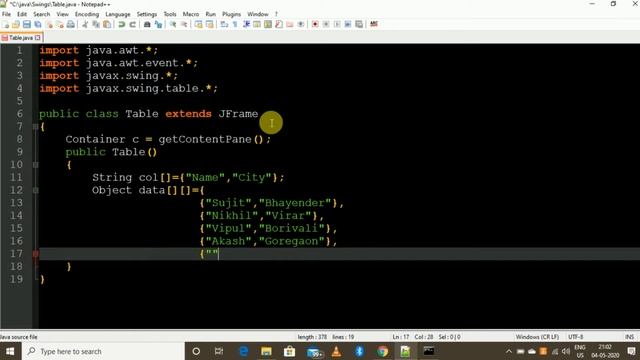Close the Table.java tab using its X

tap(38, 38)
